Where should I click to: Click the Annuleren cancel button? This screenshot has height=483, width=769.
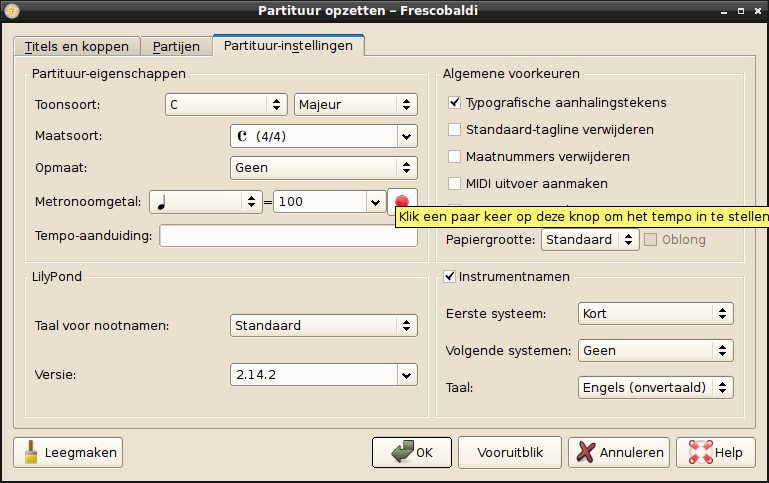point(619,452)
